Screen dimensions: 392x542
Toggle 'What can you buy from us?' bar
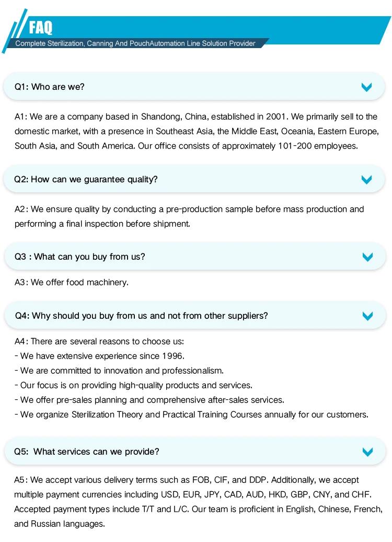[x=195, y=257]
